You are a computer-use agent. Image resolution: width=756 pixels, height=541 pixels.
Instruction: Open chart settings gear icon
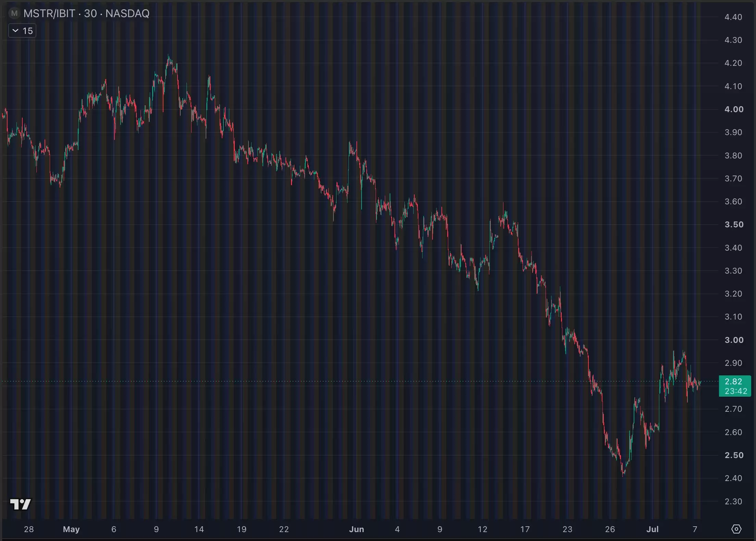(x=736, y=529)
